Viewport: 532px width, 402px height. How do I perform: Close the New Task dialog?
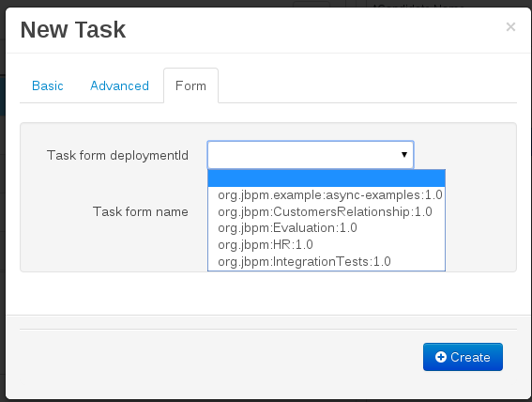[510, 27]
